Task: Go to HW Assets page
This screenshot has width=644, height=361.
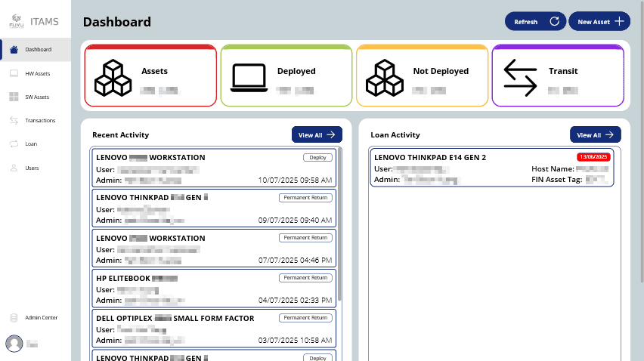Action: [36, 73]
